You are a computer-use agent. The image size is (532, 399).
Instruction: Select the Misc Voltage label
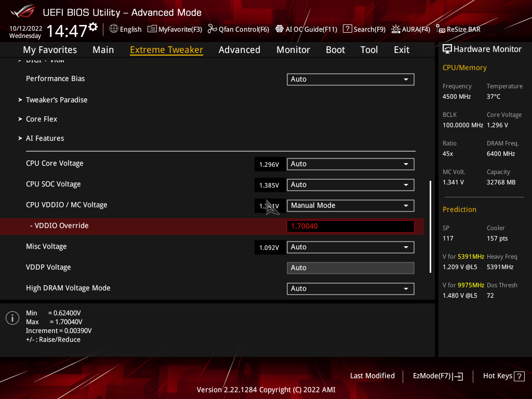click(x=46, y=246)
